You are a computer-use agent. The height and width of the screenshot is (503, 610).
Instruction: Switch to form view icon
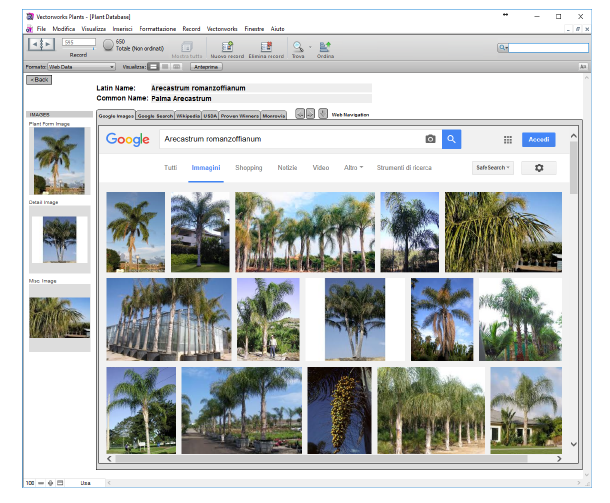154,67
